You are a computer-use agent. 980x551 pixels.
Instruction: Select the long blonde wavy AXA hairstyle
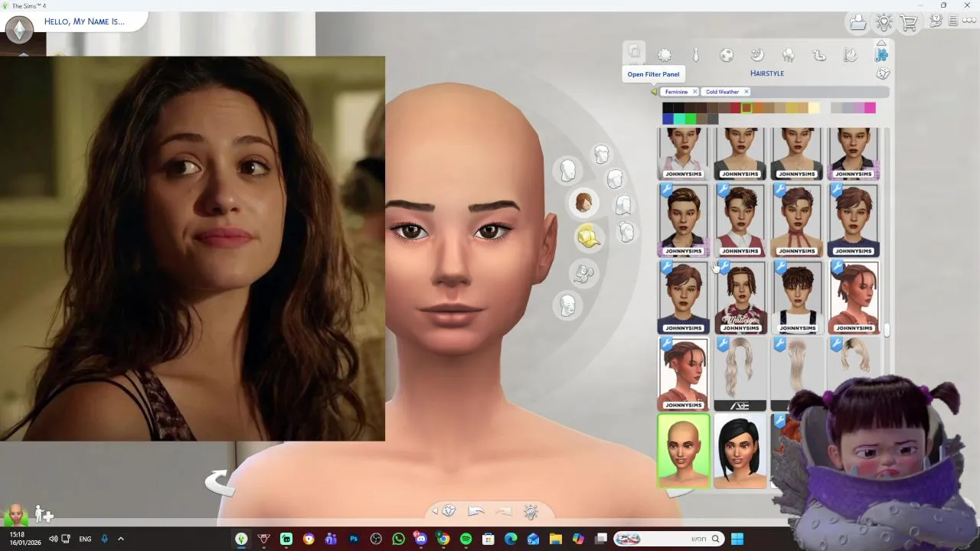click(x=740, y=374)
